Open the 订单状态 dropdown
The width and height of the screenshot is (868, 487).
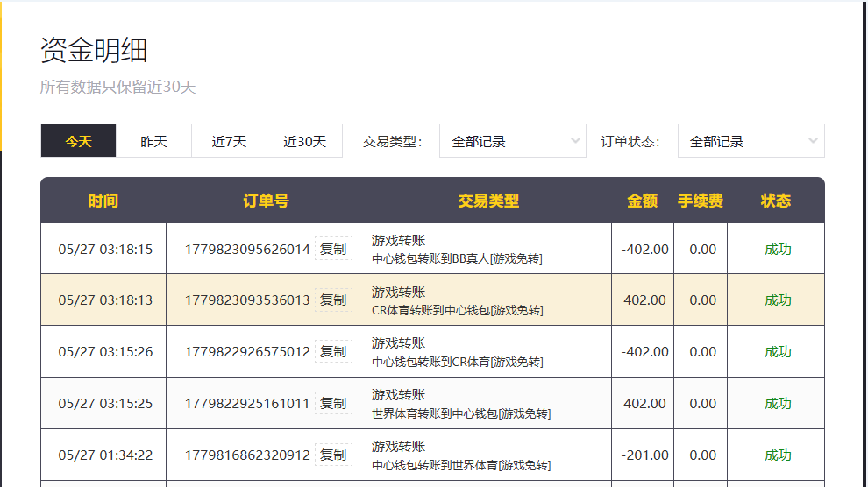point(751,141)
